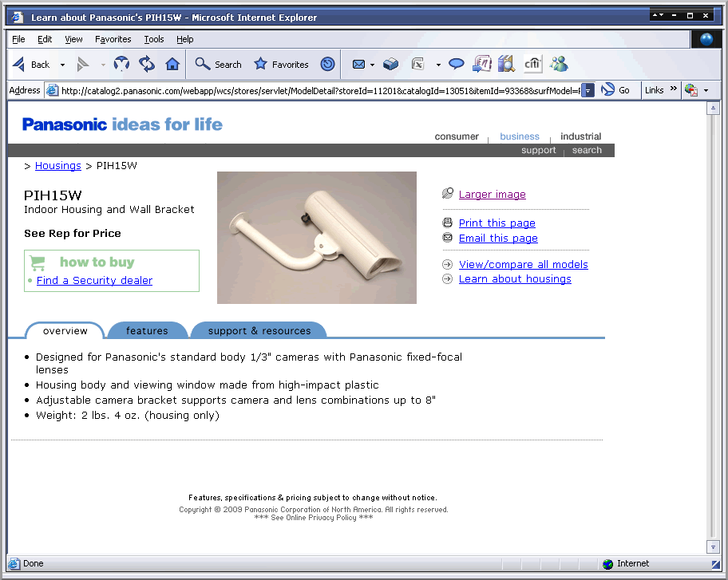Open the address bar URL dropdown
728x580 pixels.
[x=588, y=90]
